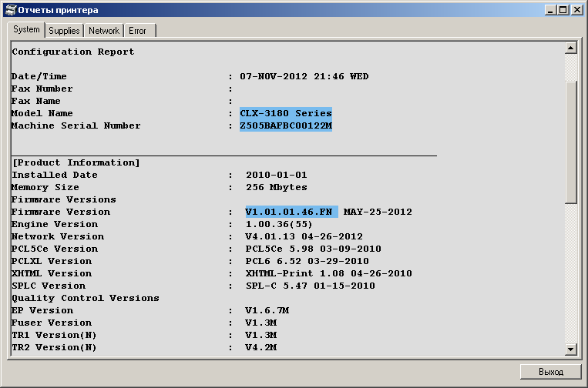Click the 'TR1 Version(N)' label
Screen dimensions: 588x388
coord(54,335)
